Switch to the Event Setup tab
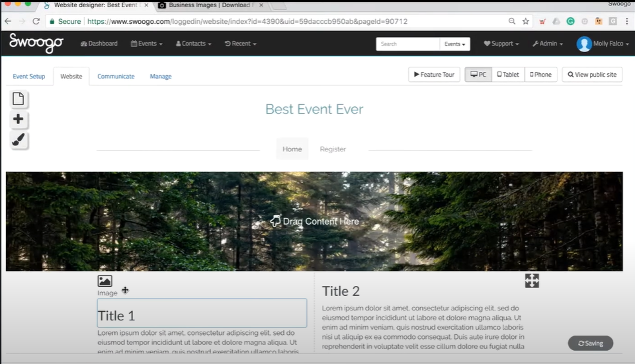 28,77
